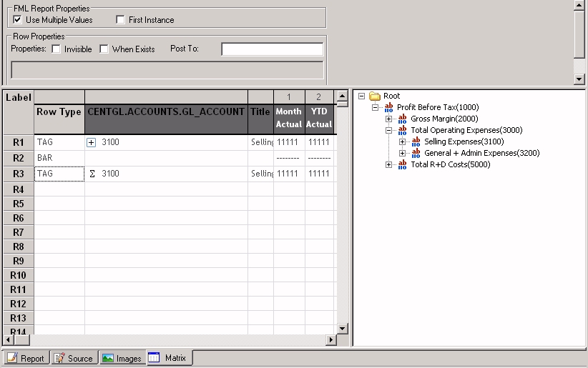Expand the Selling Expenses(3100) node

tap(403, 142)
